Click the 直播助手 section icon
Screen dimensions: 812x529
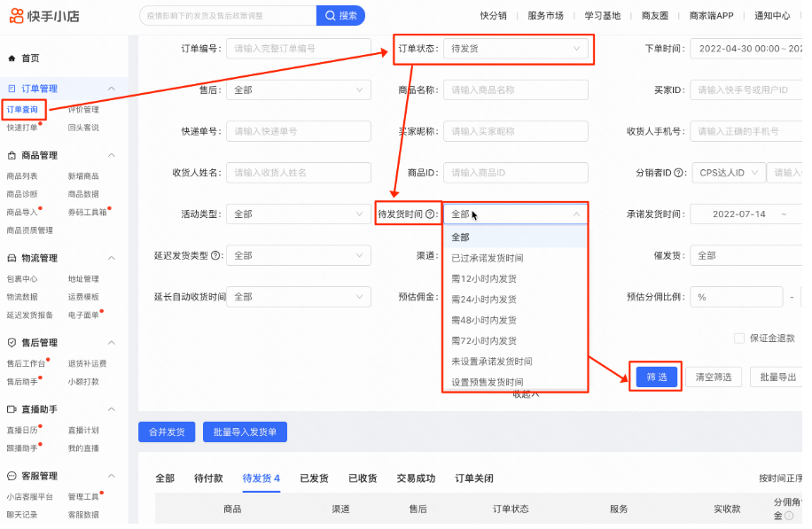[11, 408]
